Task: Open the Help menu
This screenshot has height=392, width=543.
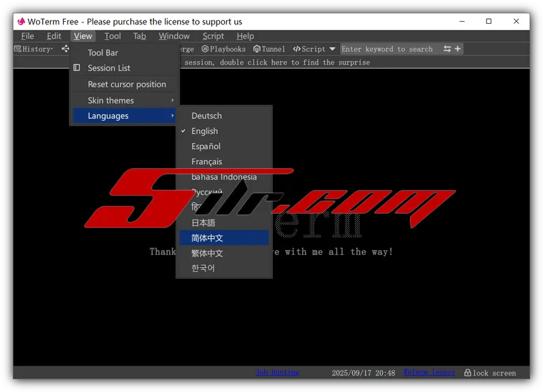Action: (x=245, y=36)
